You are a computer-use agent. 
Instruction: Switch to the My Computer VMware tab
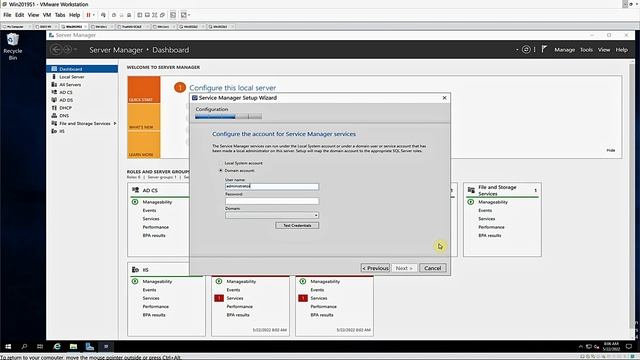pyautogui.click(x=16, y=27)
